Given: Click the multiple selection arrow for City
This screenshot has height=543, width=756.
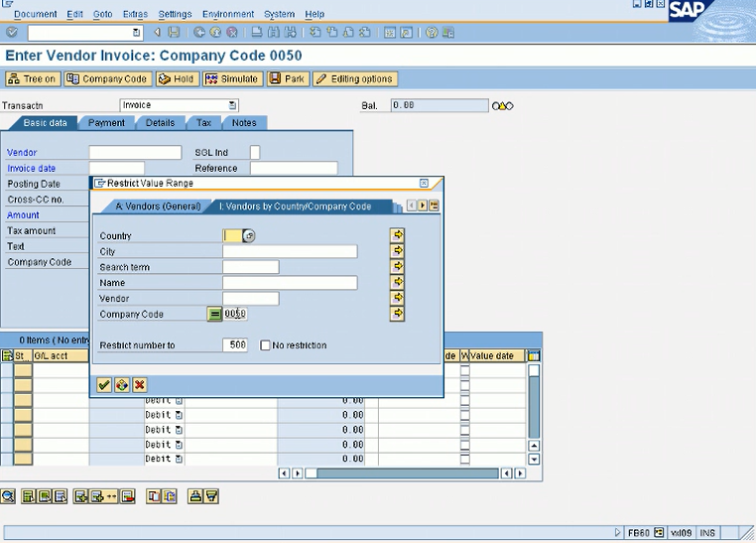Looking at the screenshot, I should pyautogui.click(x=397, y=251).
